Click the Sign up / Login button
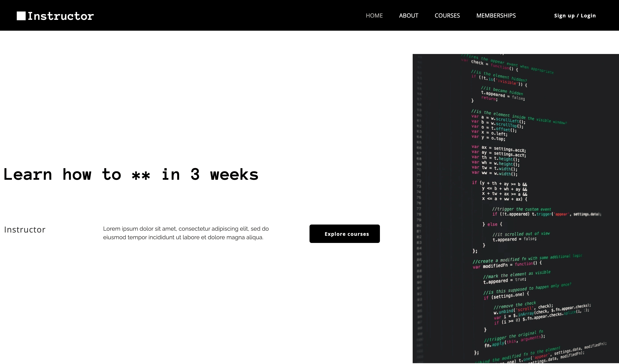 click(575, 15)
